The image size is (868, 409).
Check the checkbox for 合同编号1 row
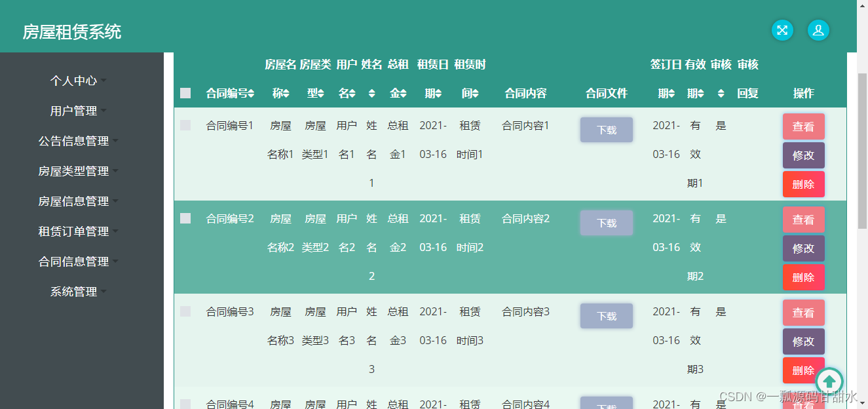point(185,126)
